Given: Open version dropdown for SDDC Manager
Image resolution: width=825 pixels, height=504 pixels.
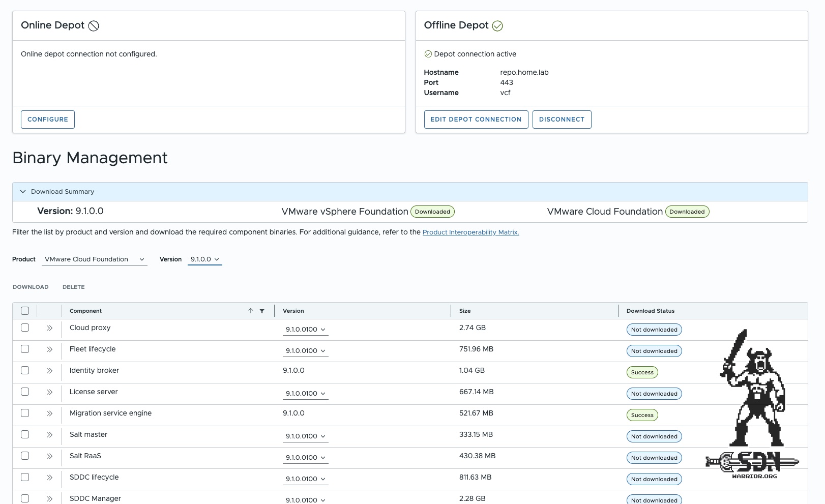Looking at the screenshot, I should tap(306, 500).
